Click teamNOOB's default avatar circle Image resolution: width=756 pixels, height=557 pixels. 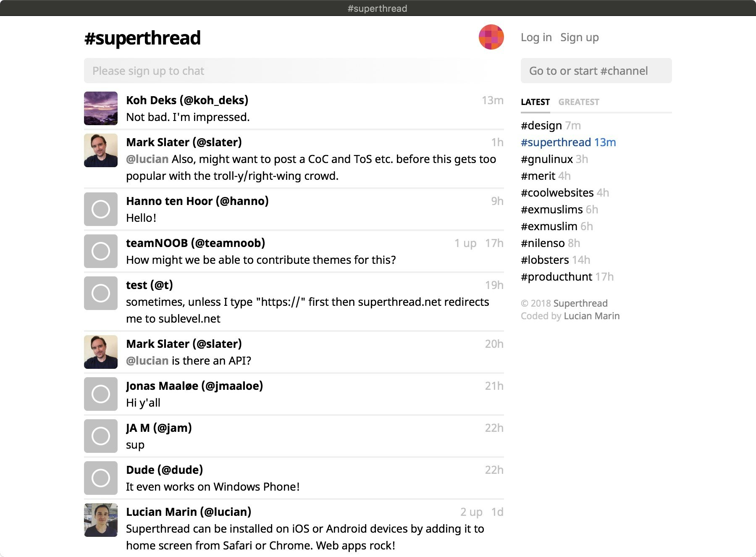click(x=100, y=251)
